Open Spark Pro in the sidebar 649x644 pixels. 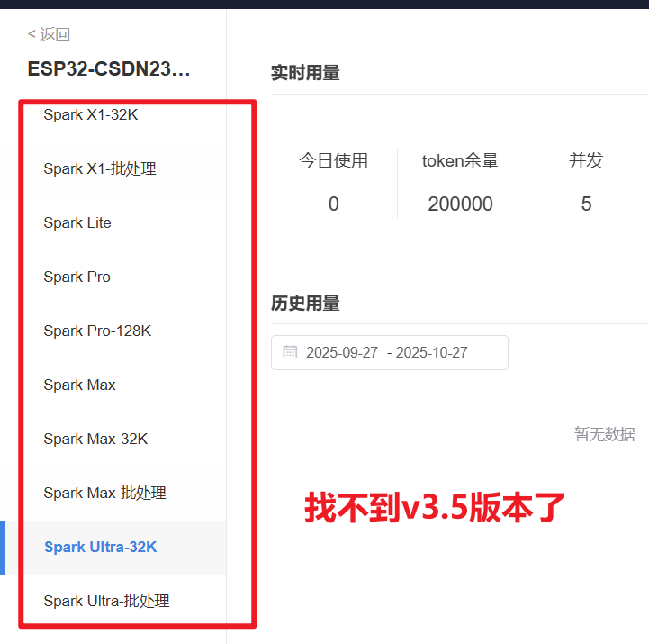[x=77, y=277]
